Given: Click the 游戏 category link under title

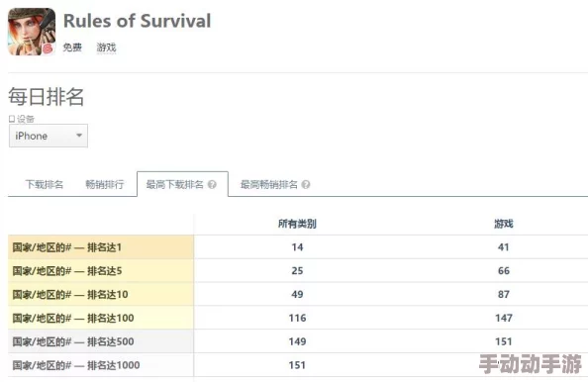Looking at the screenshot, I should 106,48.
